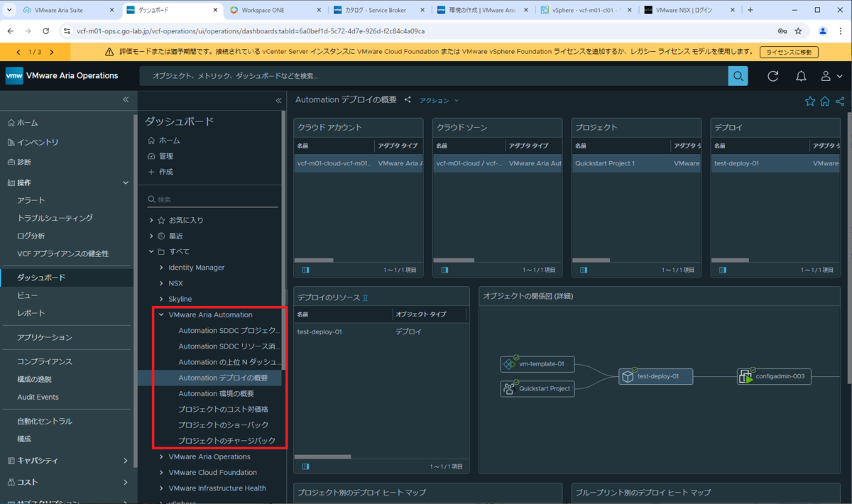852x504 pixels.
Task: Click horizontal scrollbar in クラウド アカウント widget
Action: click(x=313, y=260)
